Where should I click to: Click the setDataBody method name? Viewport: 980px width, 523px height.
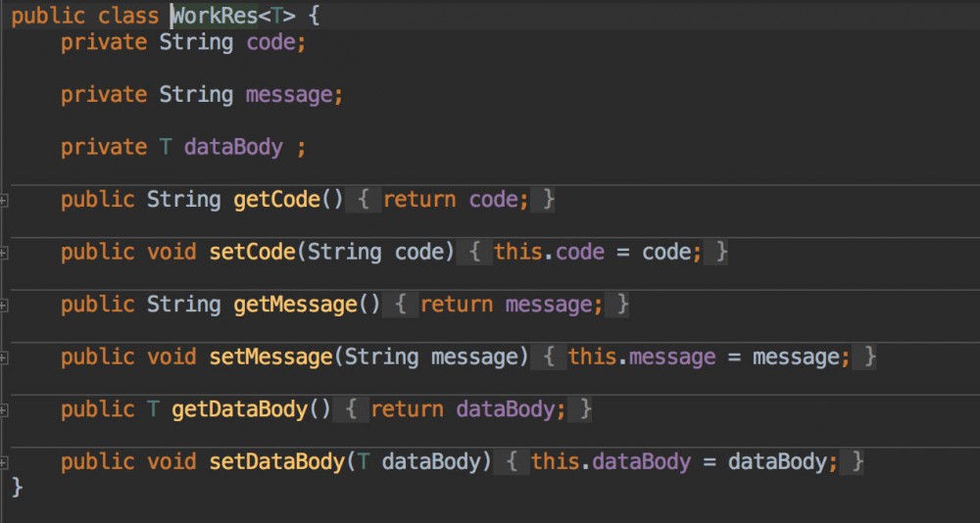(276, 460)
